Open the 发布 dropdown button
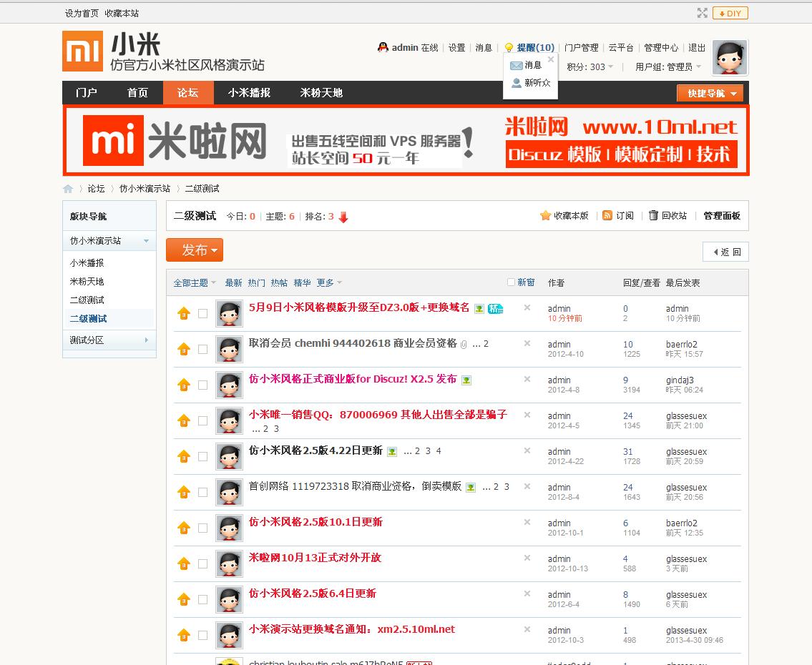 click(195, 250)
